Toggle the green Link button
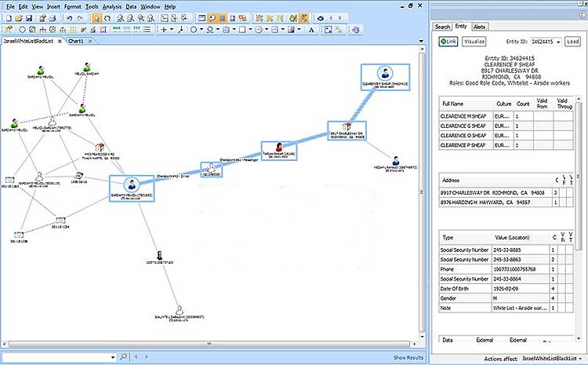Image resolution: width=588 pixels, height=365 pixels. pos(448,42)
